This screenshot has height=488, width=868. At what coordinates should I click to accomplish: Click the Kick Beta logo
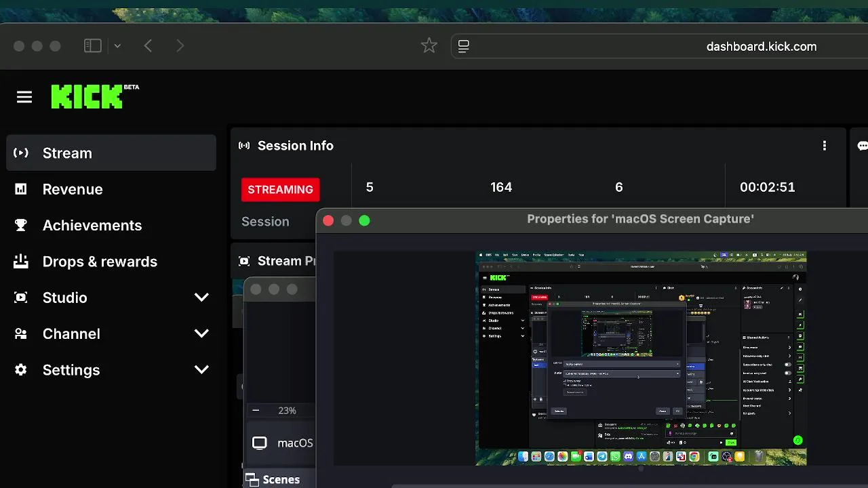tap(95, 96)
